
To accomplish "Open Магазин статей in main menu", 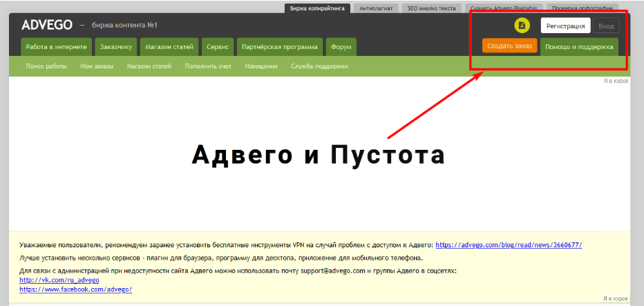I will (169, 47).
